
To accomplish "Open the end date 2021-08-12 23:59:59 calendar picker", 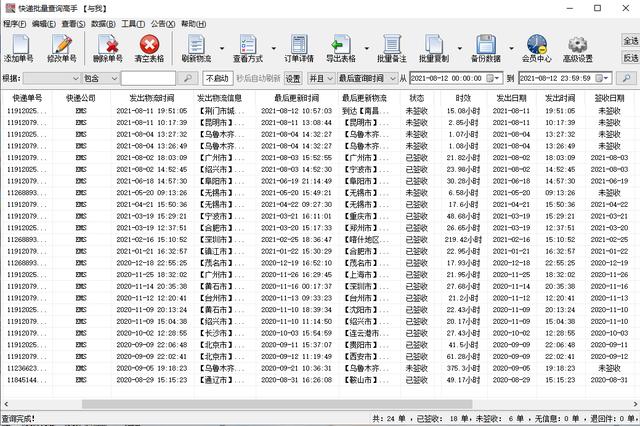I will tap(602, 78).
